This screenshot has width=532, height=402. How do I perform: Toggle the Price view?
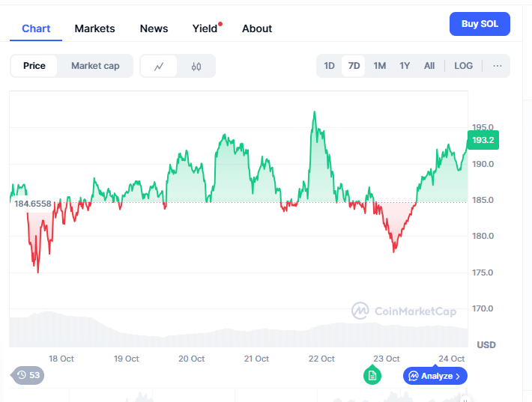(x=34, y=66)
